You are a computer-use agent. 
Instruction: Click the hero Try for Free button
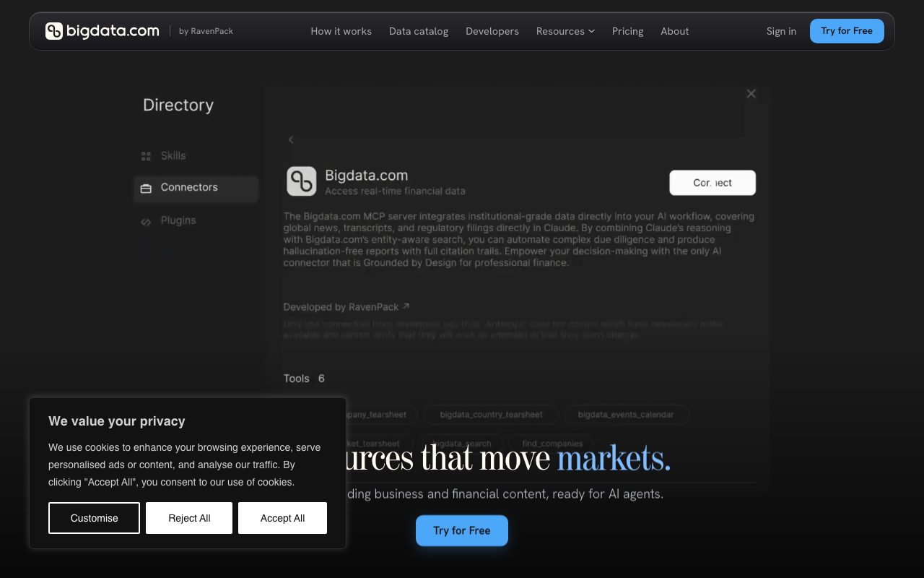coord(462,530)
